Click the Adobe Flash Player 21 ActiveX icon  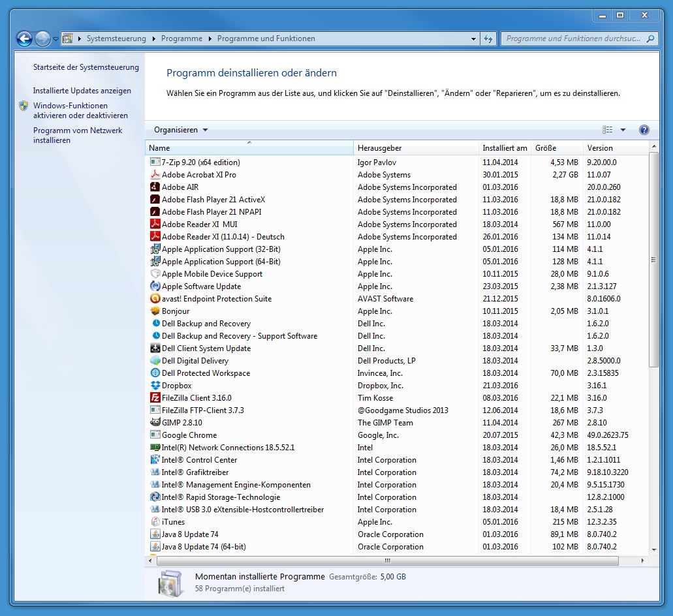155,200
